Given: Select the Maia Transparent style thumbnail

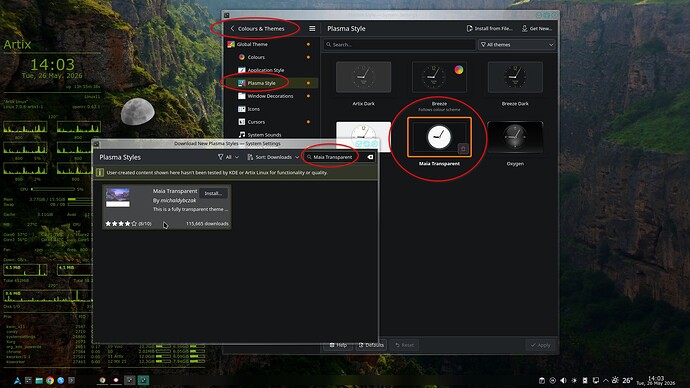Looking at the screenshot, I should click(x=439, y=137).
